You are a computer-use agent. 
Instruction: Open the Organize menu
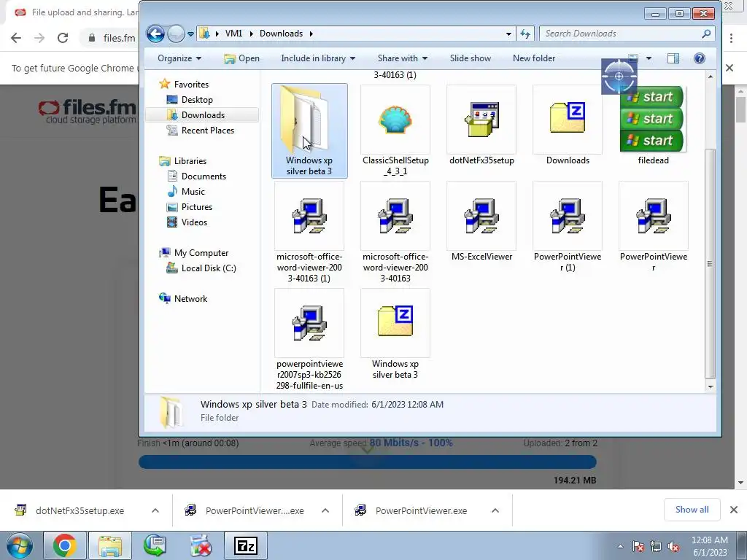tap(179, 58)
